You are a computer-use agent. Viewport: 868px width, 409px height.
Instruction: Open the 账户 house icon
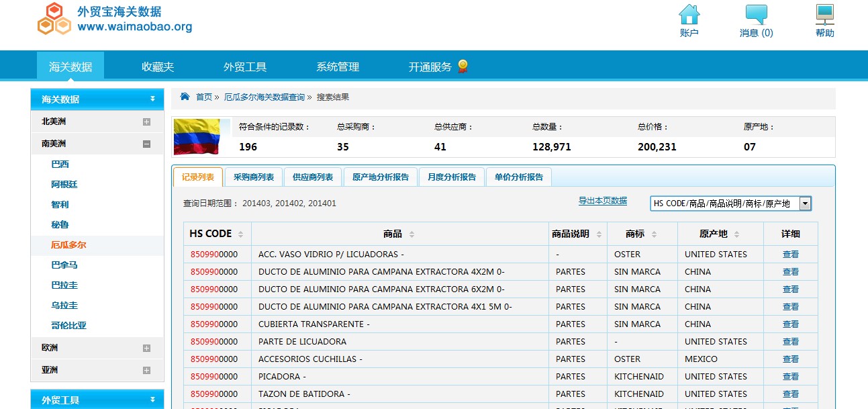coord(689,15)
